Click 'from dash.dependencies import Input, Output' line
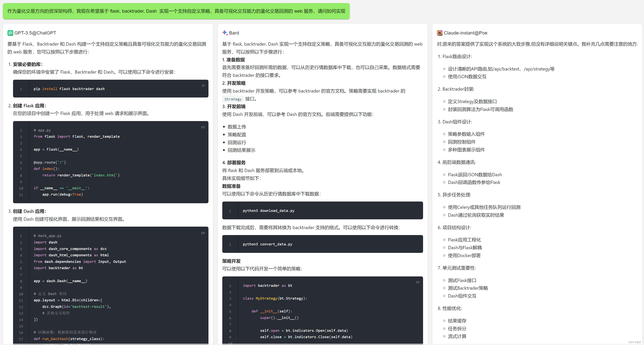 click(x=80, y=262)
